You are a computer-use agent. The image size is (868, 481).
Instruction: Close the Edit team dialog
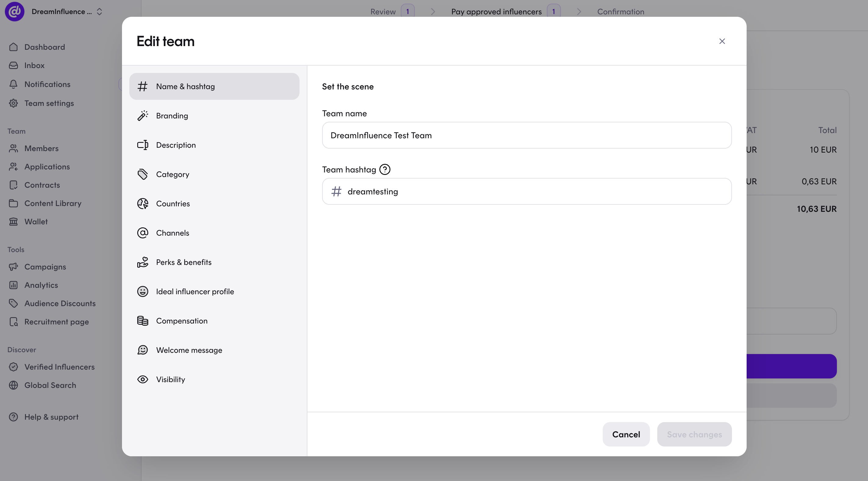[x=722, y=41]
